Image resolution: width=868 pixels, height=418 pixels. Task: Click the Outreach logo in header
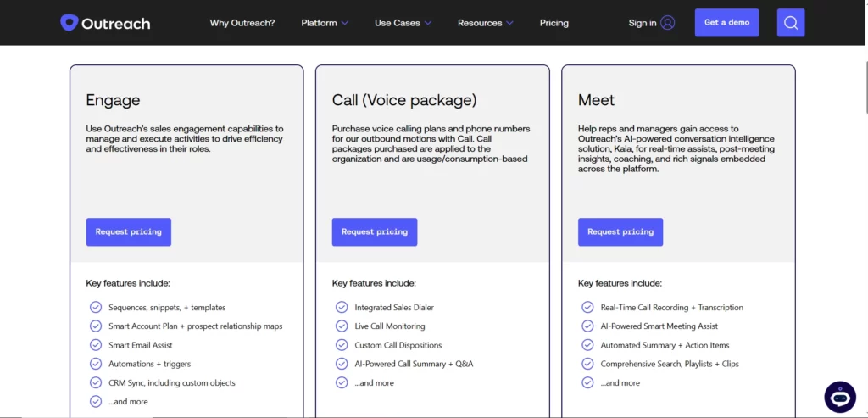click(105, 23)
